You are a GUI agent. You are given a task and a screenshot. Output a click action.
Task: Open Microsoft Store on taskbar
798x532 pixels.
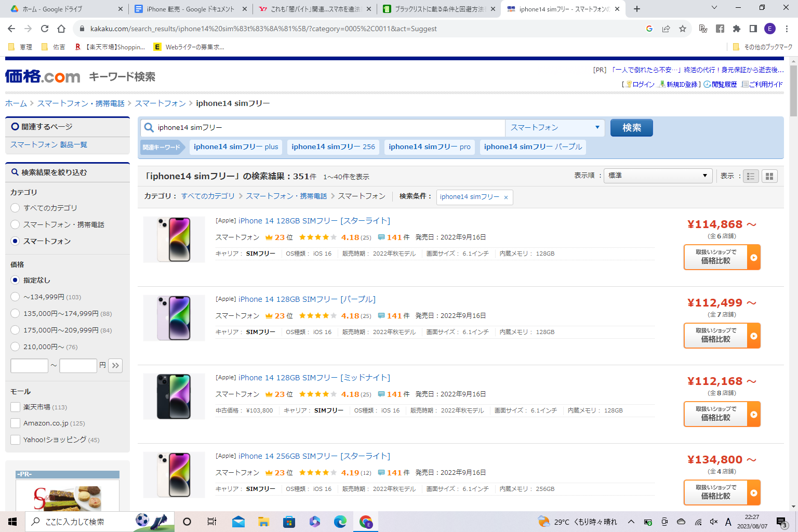click(x=289, y=522)
